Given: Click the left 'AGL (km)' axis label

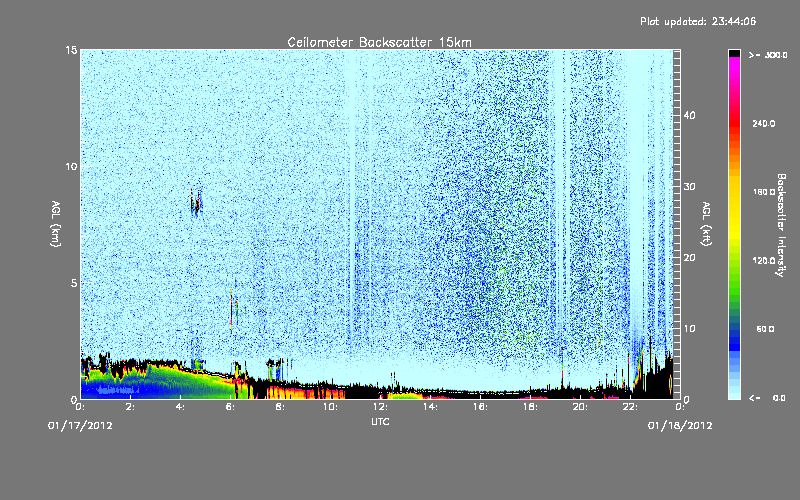Looking at the screenshot, I should tap(56, 223).
